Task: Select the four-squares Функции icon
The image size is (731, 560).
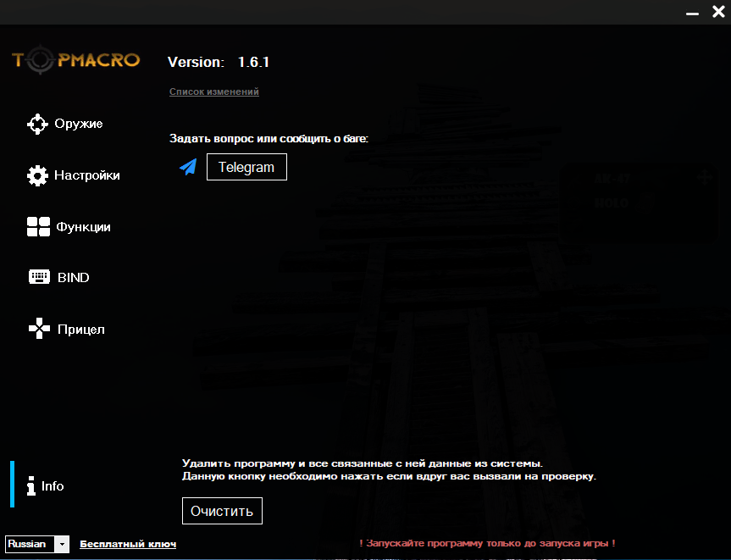Action: click(38, 227)
